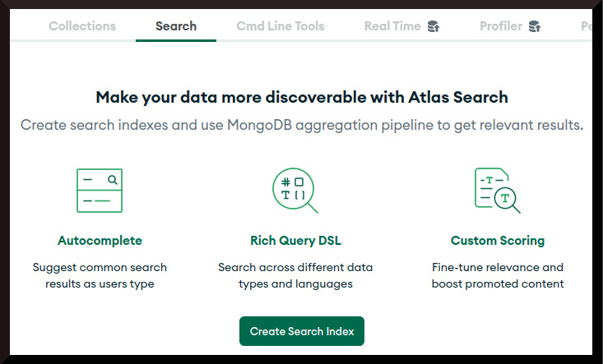The width and height of the screenshot is (603, 364).
Task: Click the Atlas Search main headline
Action: coord(302,97)
